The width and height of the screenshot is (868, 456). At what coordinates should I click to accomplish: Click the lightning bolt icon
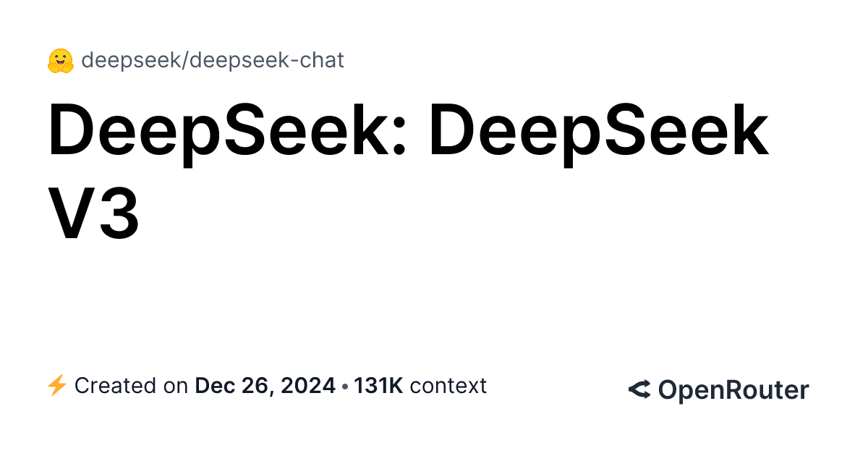[56, 386]
